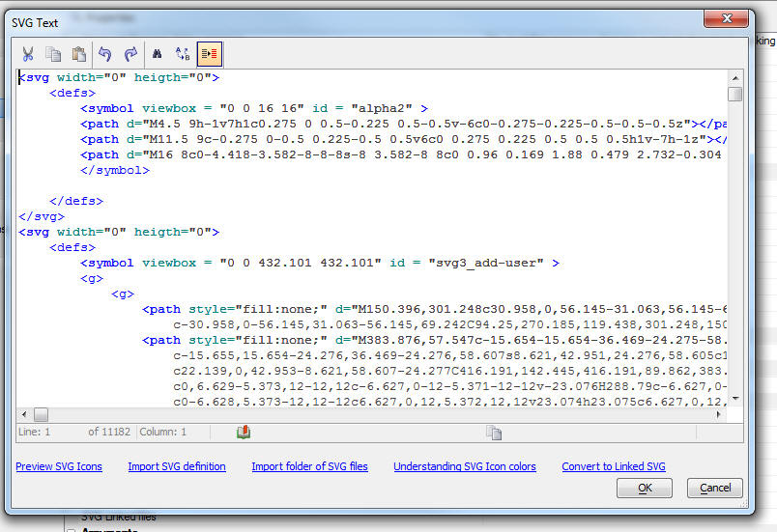
Task: Click the path line starting "M11.5 9c-0.275"
Action: (404, 140)
